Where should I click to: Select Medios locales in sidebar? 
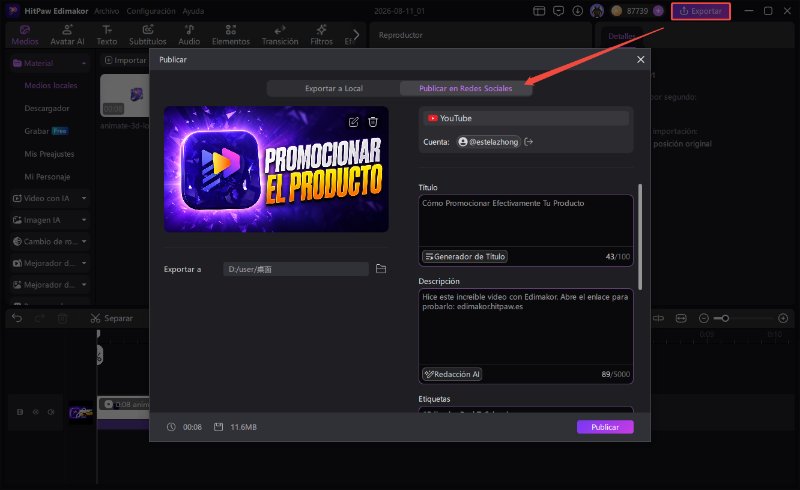pos(51,85)
